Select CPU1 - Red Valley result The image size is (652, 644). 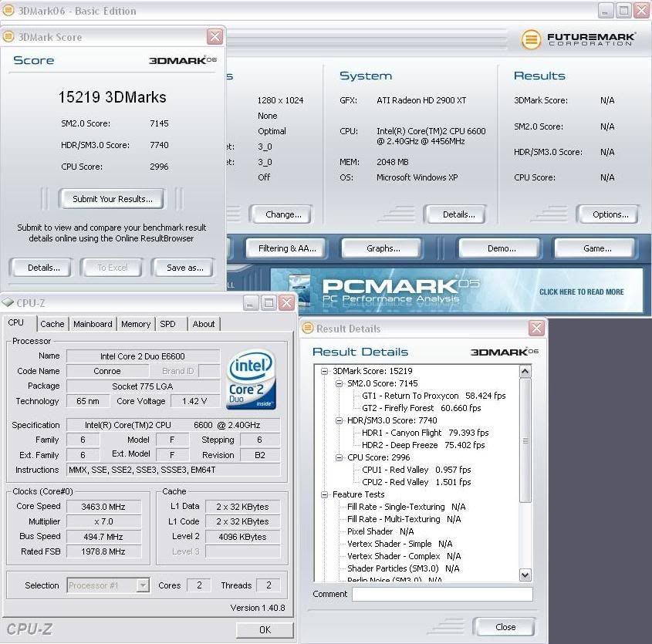(x=416, y=470)
